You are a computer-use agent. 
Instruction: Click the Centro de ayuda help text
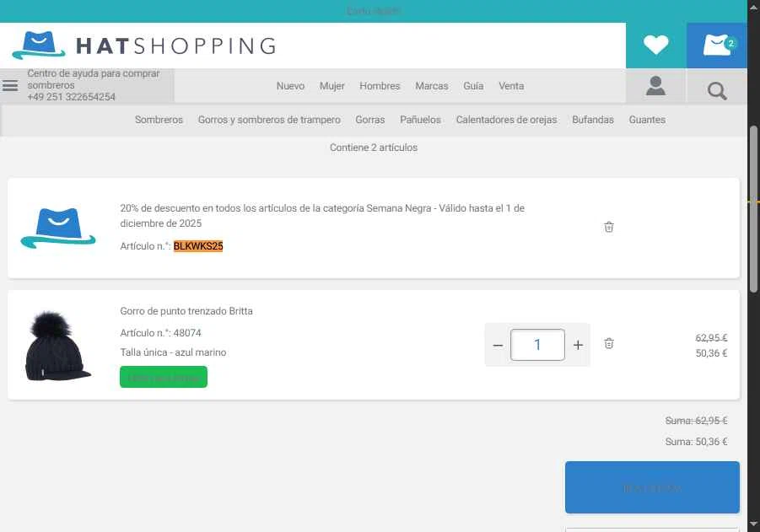[94, 79]
